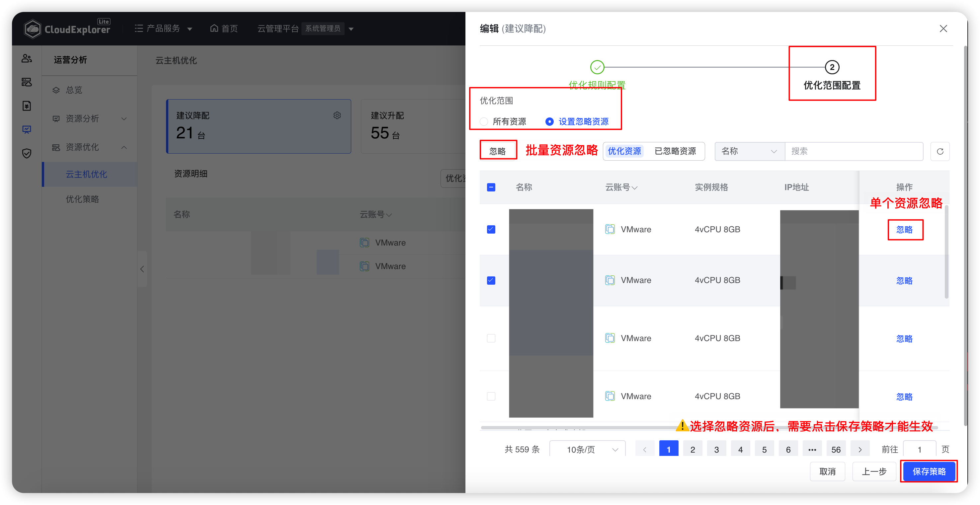The image size is (980, 505).
Task: Click the refresh icon beside search box
Action: pyautogui.click(x=940, y=151)
